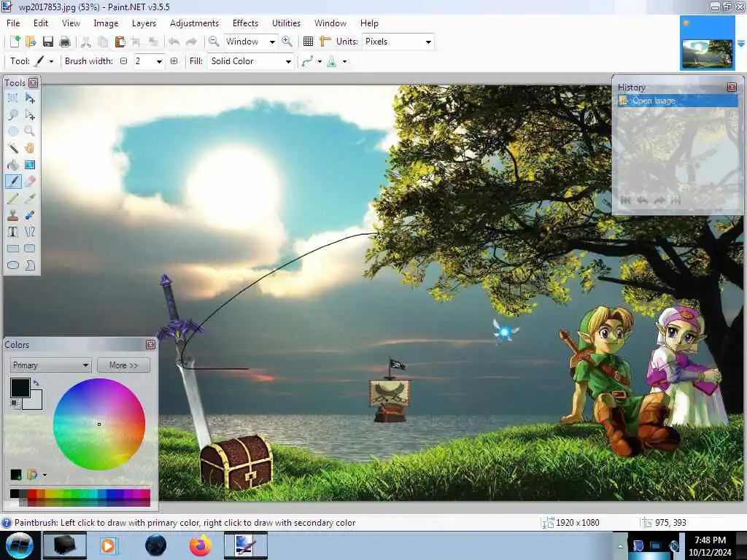The width and height of the screenshot is (747, 560).
Task: Select the Ellipse Select tool
Action: pos(13,131)
